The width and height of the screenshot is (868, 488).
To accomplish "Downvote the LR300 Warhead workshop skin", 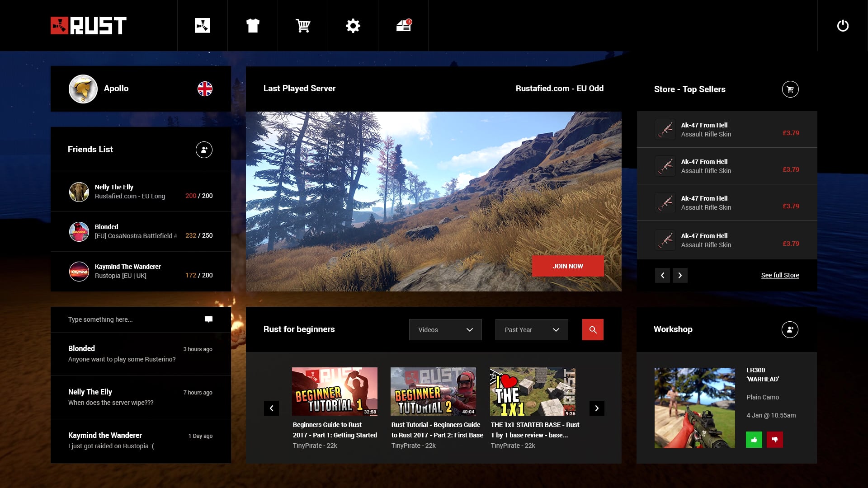I will pyautogui.click(x=775, y=440).
